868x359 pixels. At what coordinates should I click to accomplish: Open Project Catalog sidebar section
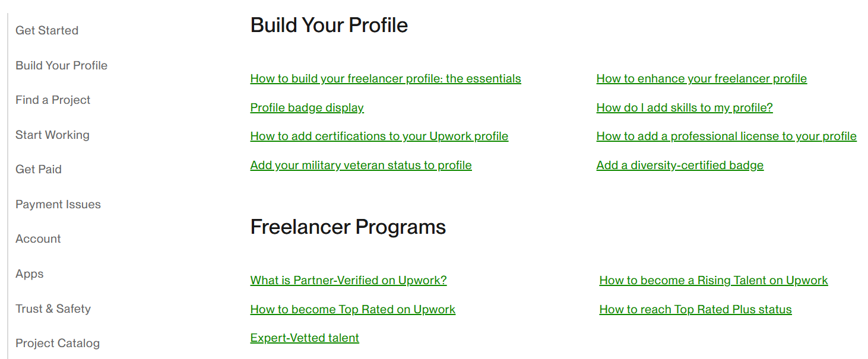tap(58, 343)
